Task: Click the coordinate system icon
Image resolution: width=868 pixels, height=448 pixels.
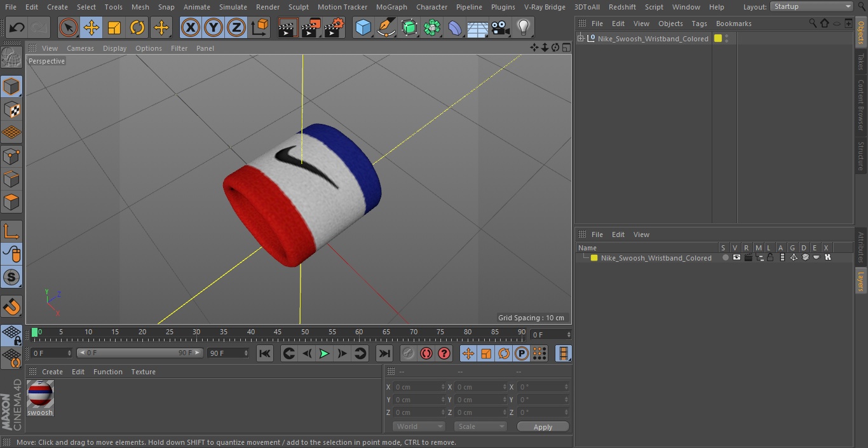Action: pyautogui.click(x=260, y=28)
